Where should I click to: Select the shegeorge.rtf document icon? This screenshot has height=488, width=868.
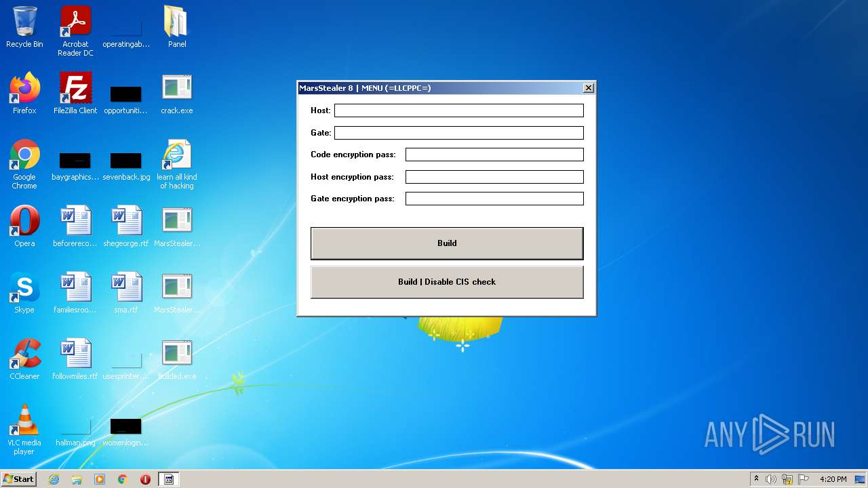pos(126,226)
